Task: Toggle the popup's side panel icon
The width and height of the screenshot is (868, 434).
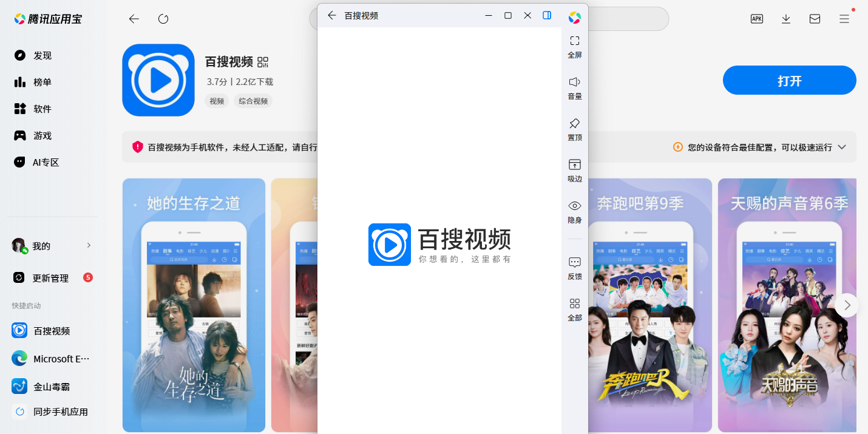Action: tap(547, 15)
